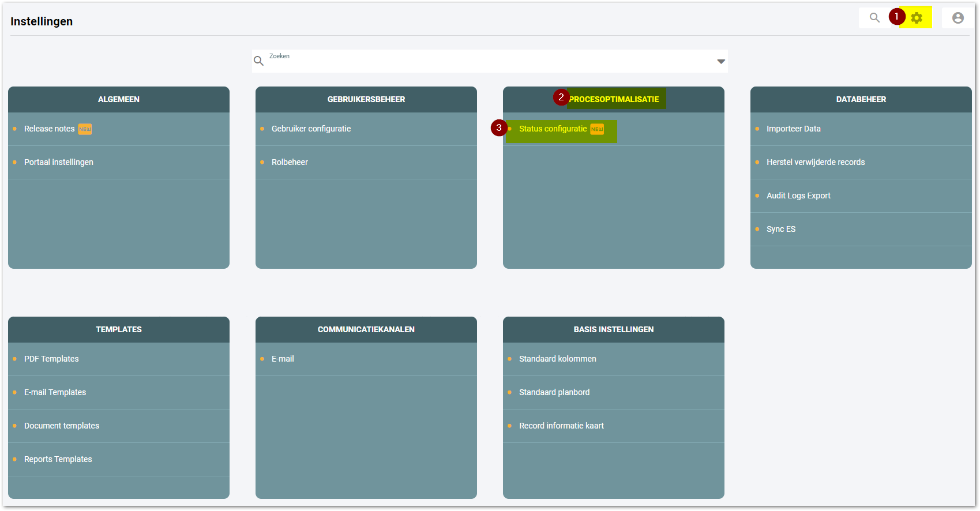The height and width of the screenshot is (511, 980).
Task: Click the COMMUNICATIEKANALEN card header
Action: coord(366,329)
